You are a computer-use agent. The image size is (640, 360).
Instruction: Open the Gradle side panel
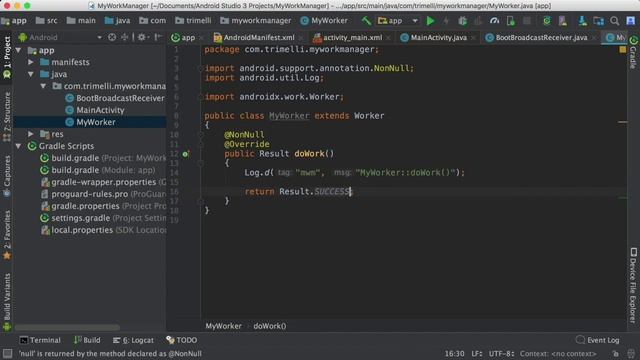click(633, 53)
